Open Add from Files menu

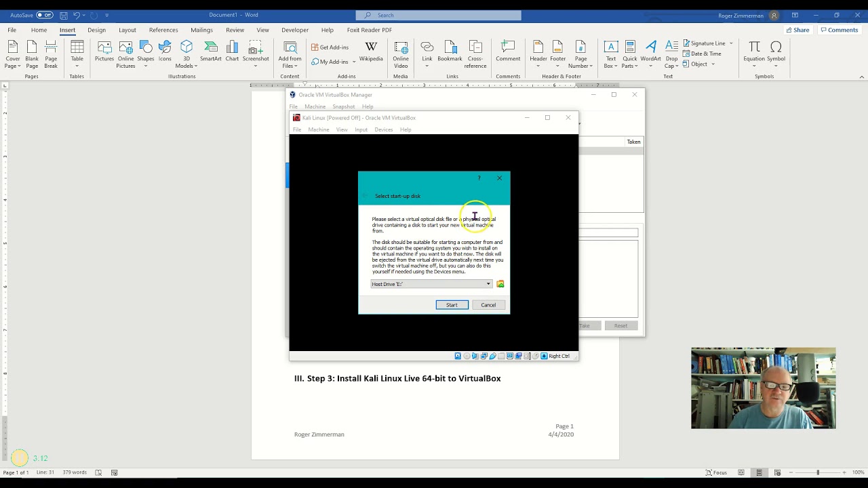click(x=290, y=54)
